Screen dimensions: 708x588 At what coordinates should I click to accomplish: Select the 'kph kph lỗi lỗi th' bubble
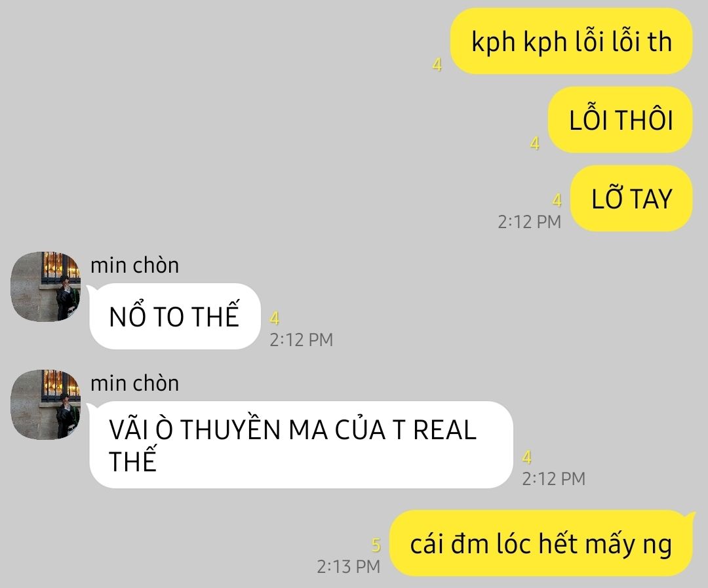571,41
